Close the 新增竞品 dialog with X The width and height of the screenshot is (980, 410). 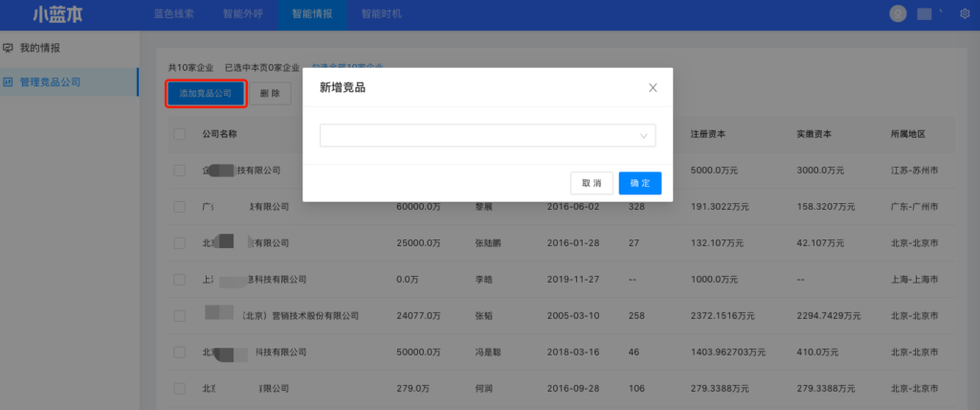point(653,88)
